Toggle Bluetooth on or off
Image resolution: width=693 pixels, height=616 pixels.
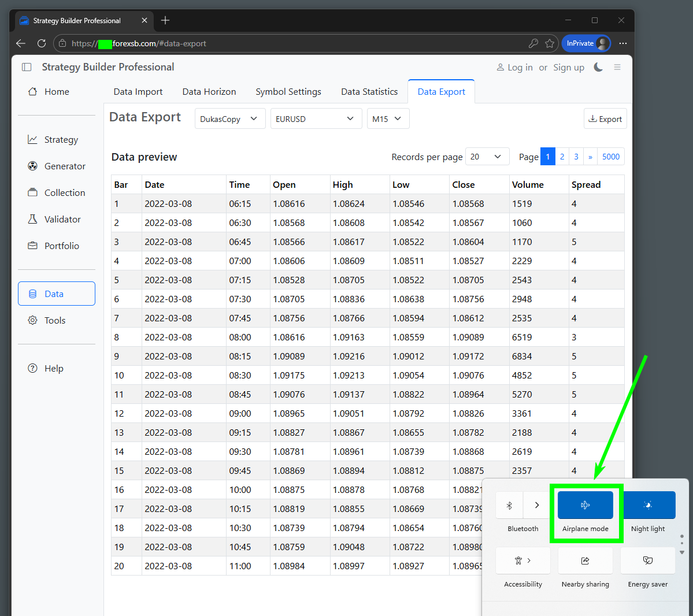[x=509, y=506]
